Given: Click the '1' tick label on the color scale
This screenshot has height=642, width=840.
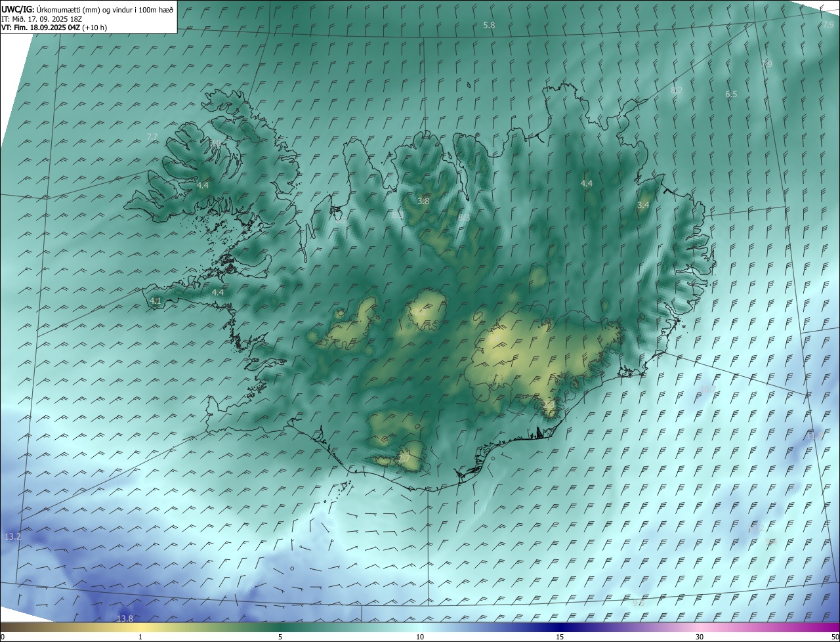Looking at the screenshot, I should 140,637.
